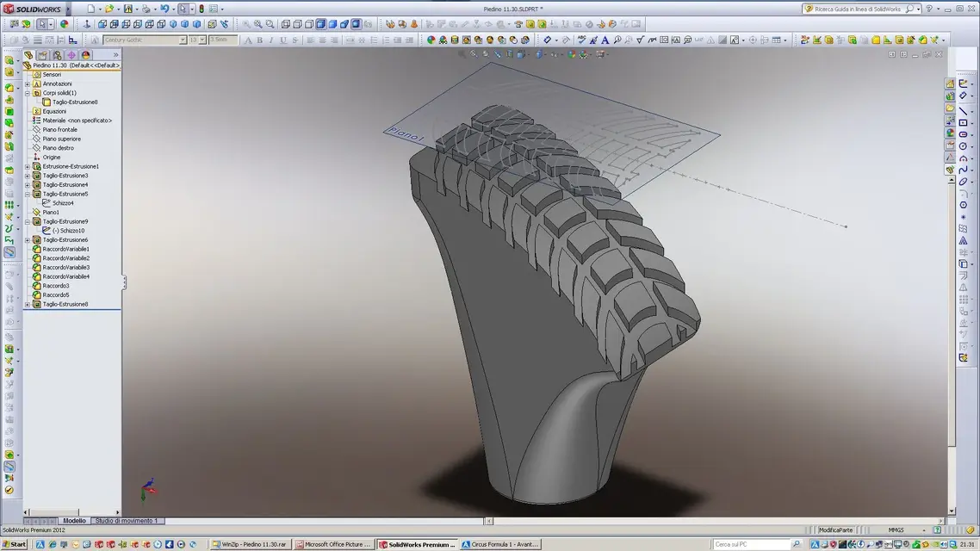Click the New document icon
This screenshot has height=551, width=980.
click(x=91, y=9)
